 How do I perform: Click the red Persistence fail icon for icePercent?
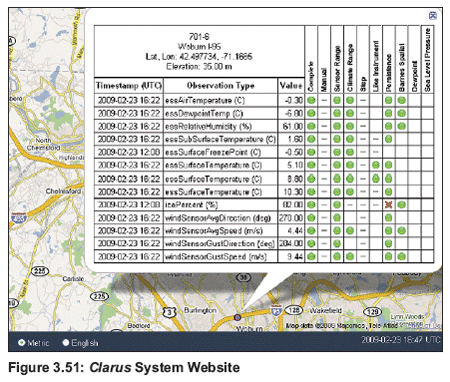pyautogui.click(x=388, y=204)
